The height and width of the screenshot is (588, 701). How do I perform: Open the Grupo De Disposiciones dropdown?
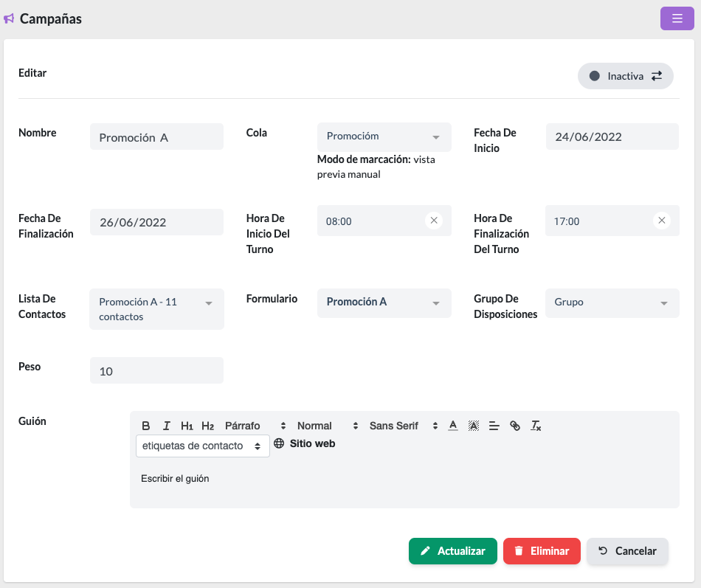click(612, 302)
